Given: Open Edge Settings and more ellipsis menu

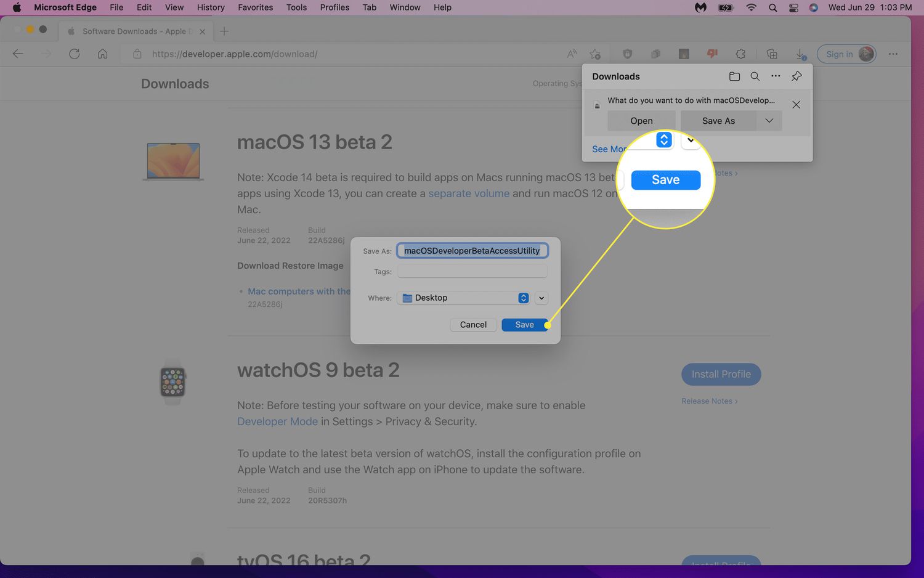Looking at the screenshot, I should click(x=893, y=54).
